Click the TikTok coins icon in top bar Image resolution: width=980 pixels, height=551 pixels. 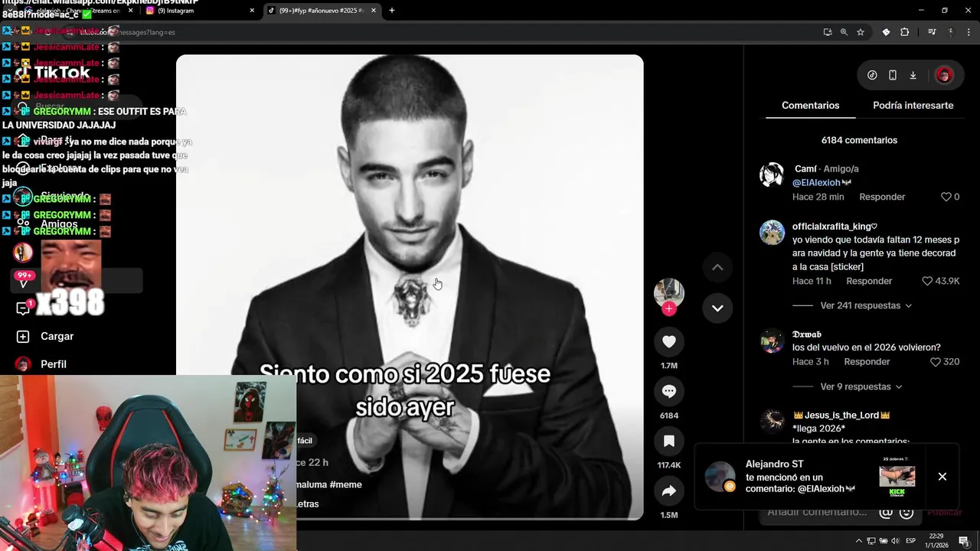872,75
